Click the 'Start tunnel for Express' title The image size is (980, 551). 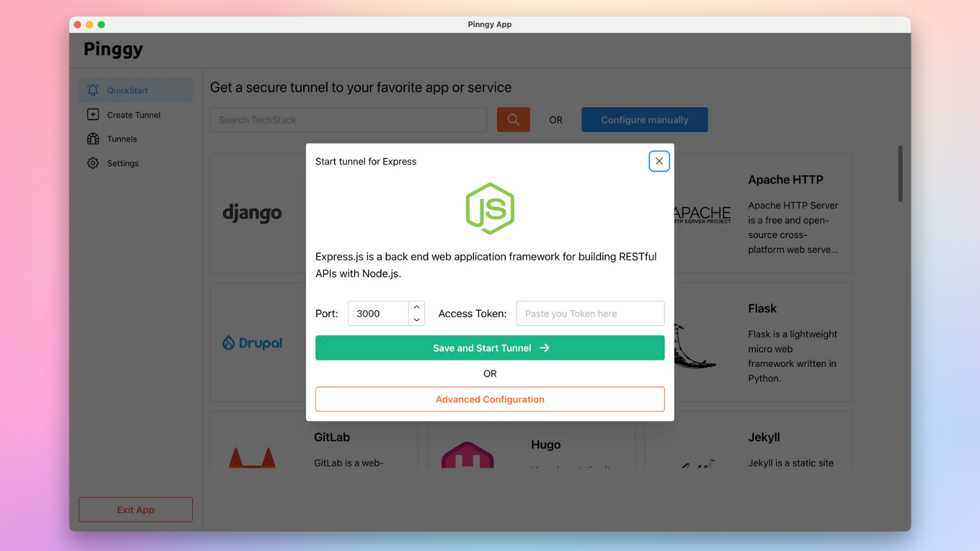(x=366, y=162)
